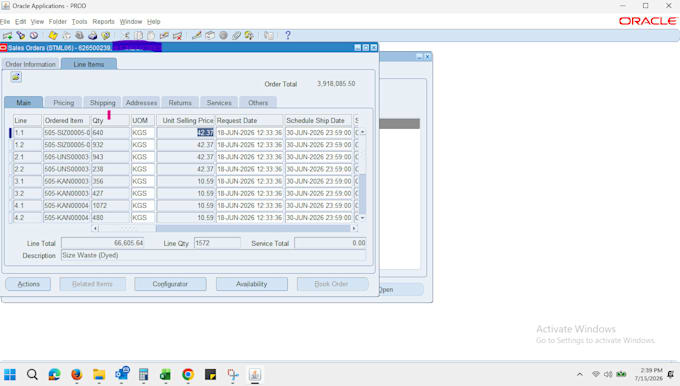Select the Line Items tab
680x386 pixels.
tap(88, 64)
